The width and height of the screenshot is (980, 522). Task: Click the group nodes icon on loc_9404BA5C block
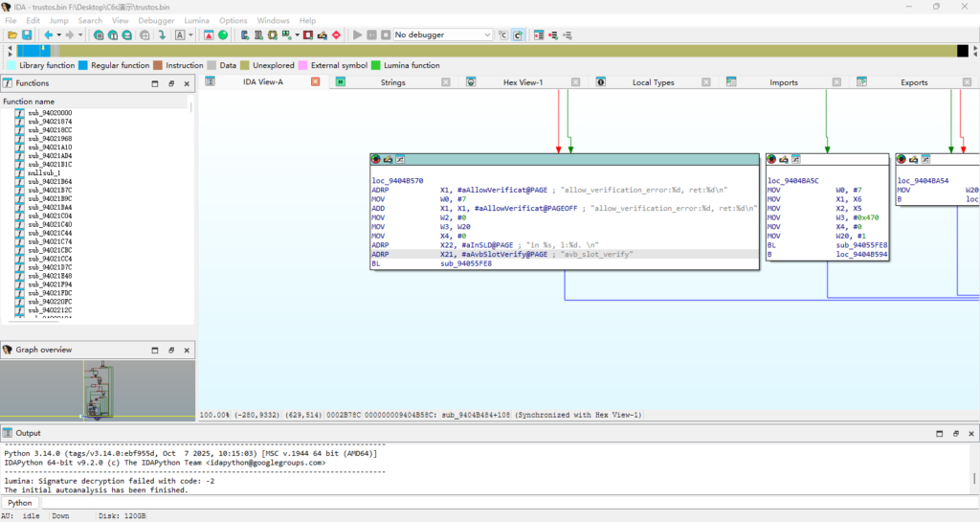click(x=795, y=159)
